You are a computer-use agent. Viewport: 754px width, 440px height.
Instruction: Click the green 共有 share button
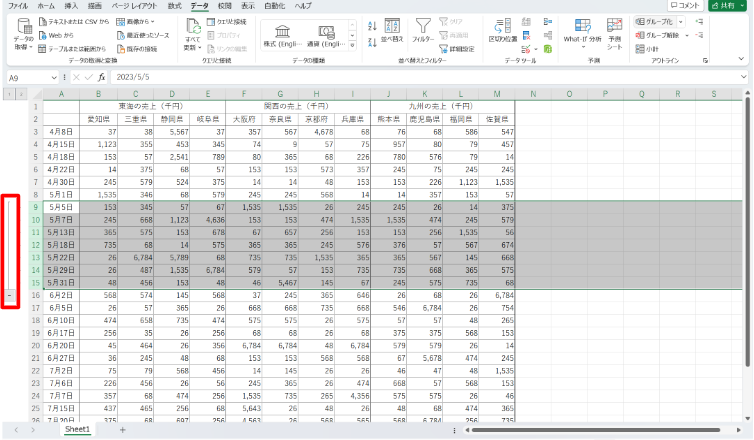pyautogui.click(x=727, y=5)
